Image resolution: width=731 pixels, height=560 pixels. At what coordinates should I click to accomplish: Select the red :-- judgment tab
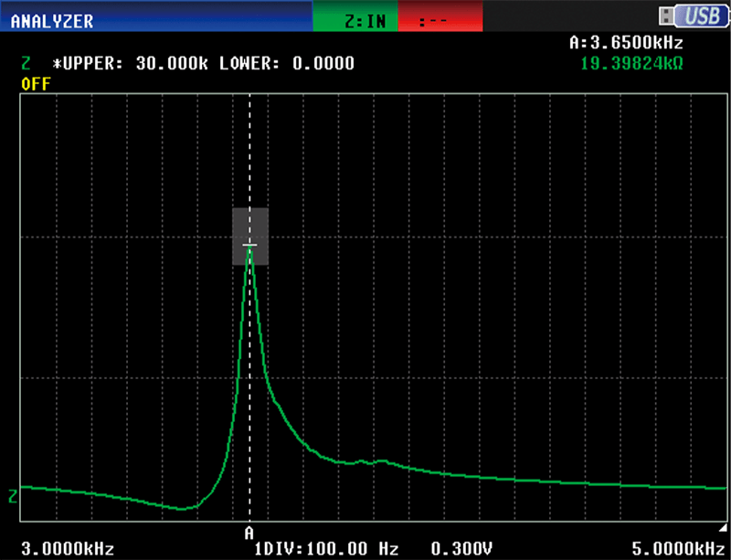(439, 20)
